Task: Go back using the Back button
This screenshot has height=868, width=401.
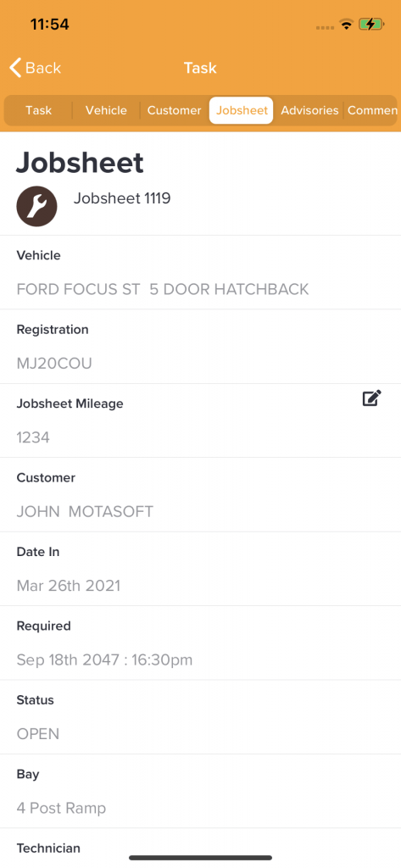Action: point(36,68)
